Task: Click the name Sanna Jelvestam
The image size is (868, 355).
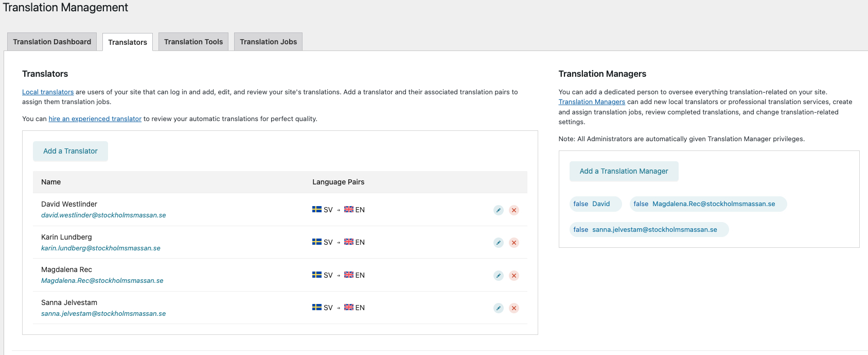Action: pyautogui.click(x=69, y=302)
